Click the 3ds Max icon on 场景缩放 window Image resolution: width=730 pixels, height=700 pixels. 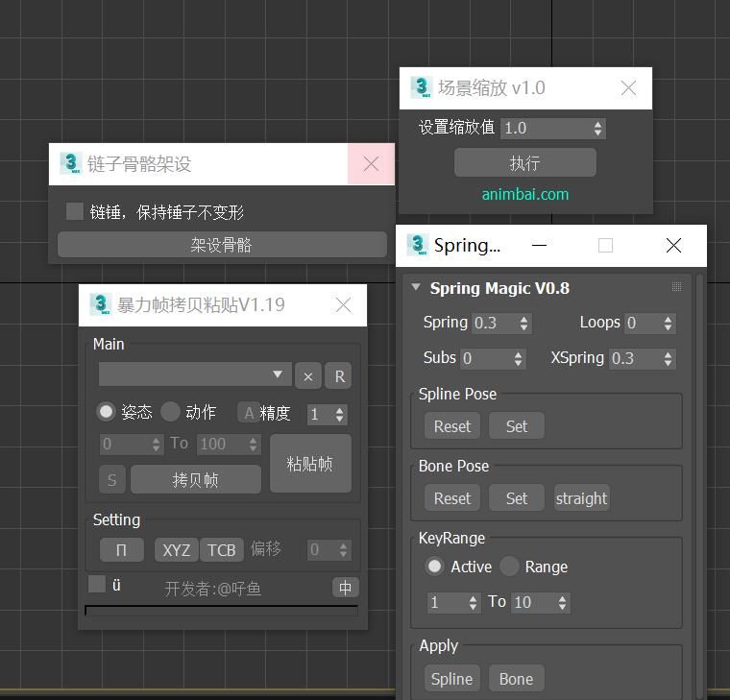click(421, 87)
